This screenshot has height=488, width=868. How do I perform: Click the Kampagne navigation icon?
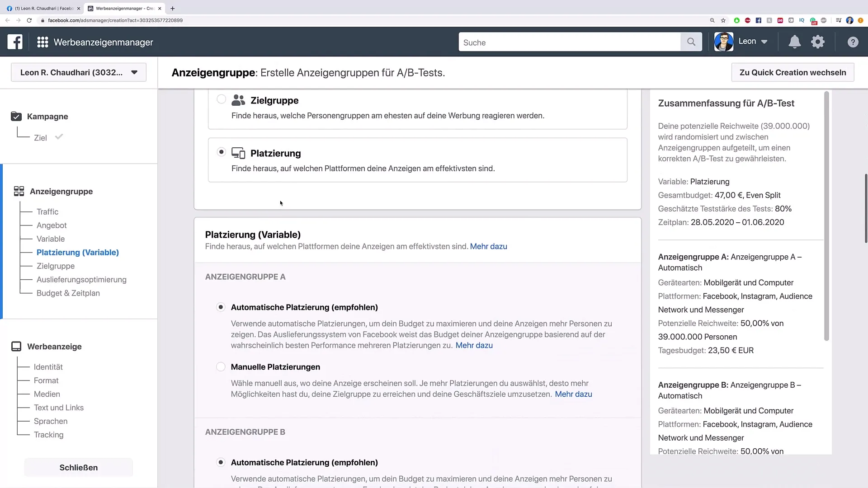(16, 116)
